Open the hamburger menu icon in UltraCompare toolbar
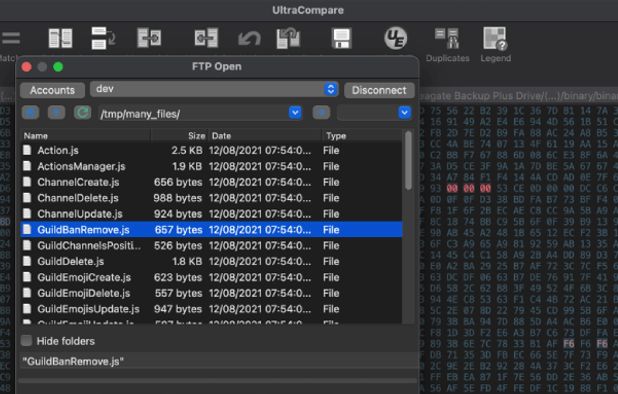Screen dimensions: 618x394 (x=11, y=38)
